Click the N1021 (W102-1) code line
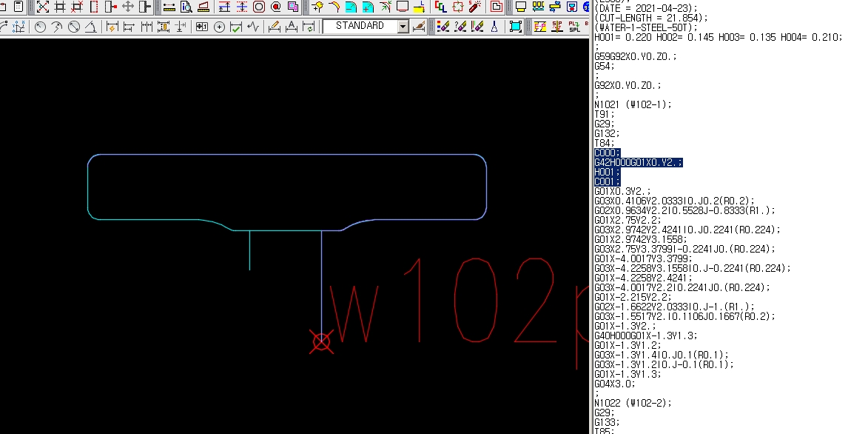Viewport: 868px width, 434px height. pos(633,104)
